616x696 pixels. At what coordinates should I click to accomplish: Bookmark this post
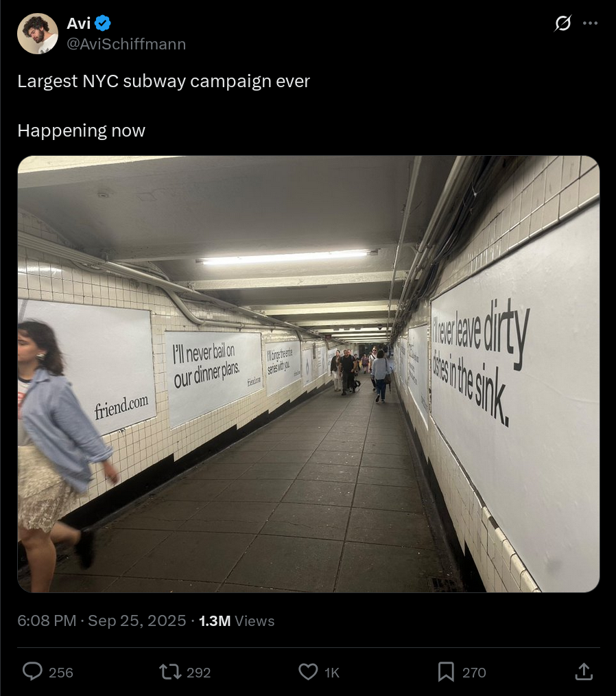tap(446, 671)
